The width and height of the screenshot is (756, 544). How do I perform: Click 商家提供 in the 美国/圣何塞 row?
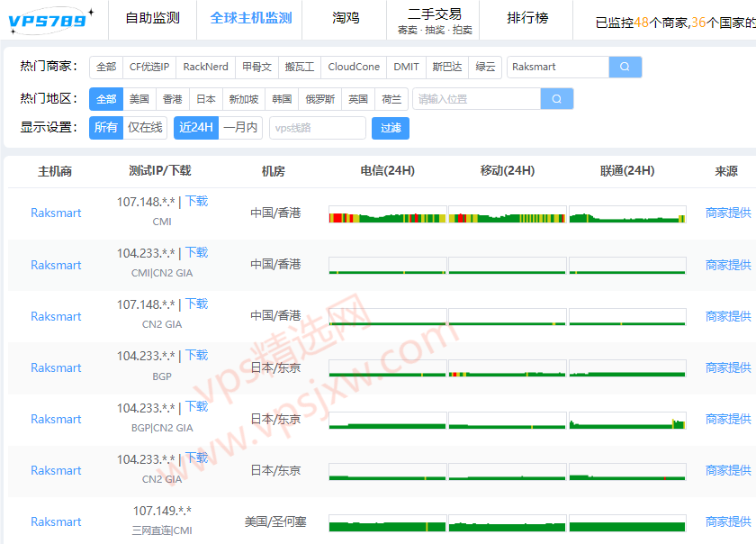click(728, 521)
